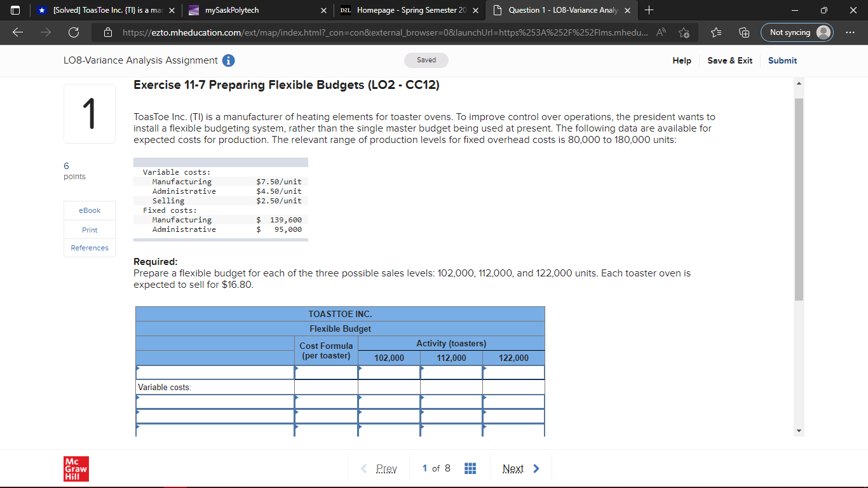The image size is (868, 488).
Task: Open a new browser tab
Action: point(649,10)
